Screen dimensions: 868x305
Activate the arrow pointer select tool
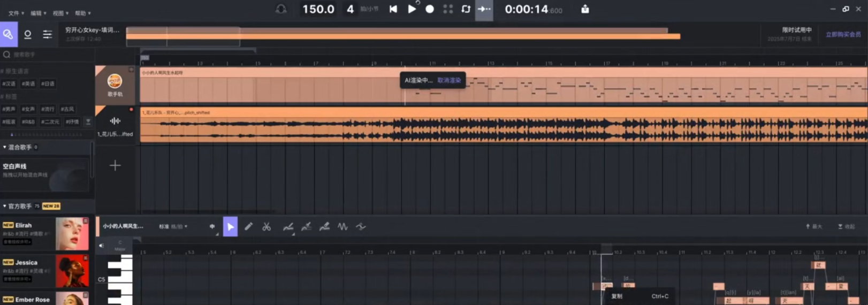click(x=230, y=227)
